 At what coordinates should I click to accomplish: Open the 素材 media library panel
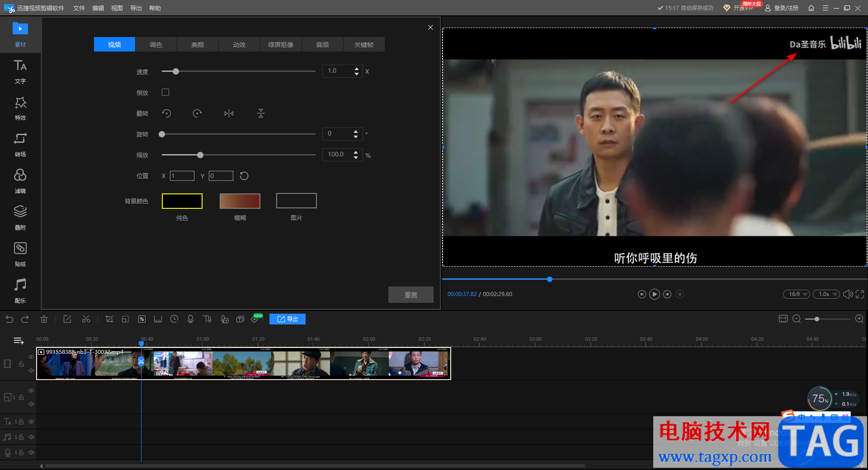(x=20, y=34)
